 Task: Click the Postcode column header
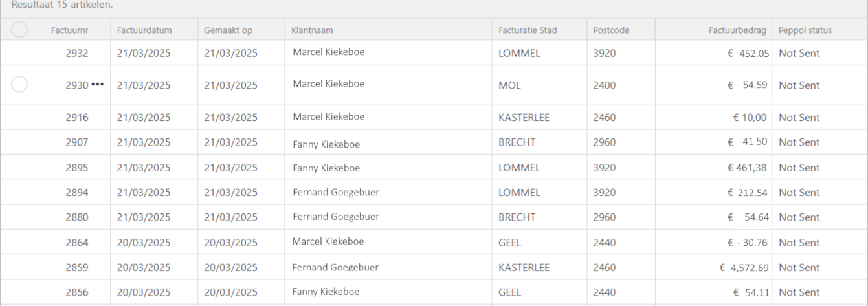click(610, 30)
